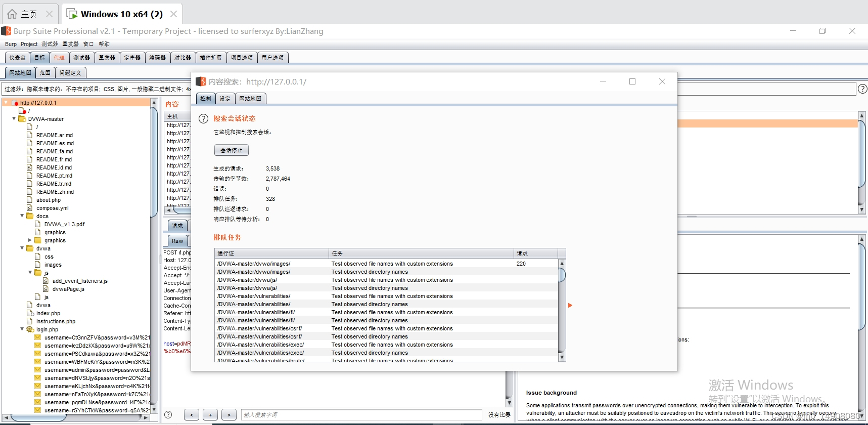This screenshot has width=868, height=425.
Task: Click the home icon in the 主页 tab
Action: (x=12, y=14)
